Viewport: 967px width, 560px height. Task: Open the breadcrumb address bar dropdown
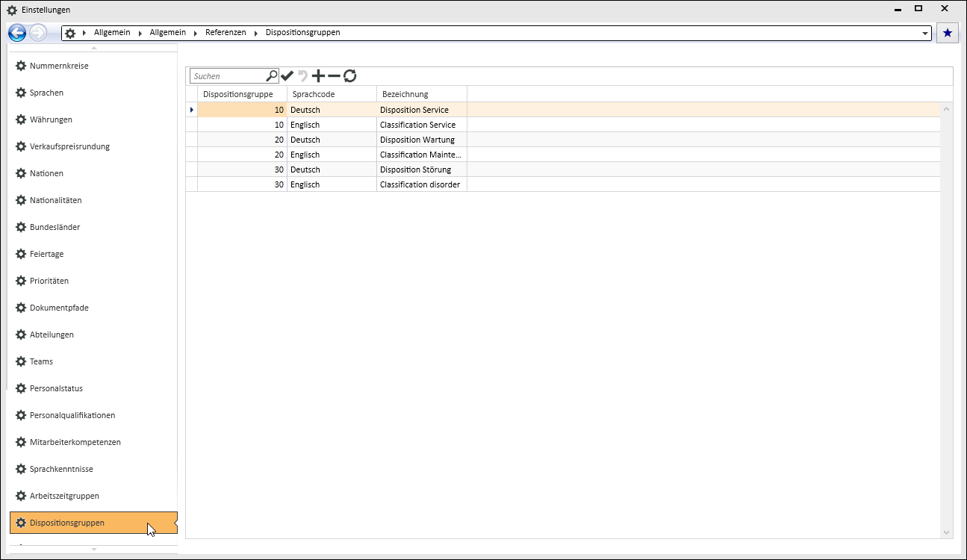pos(925,34)
